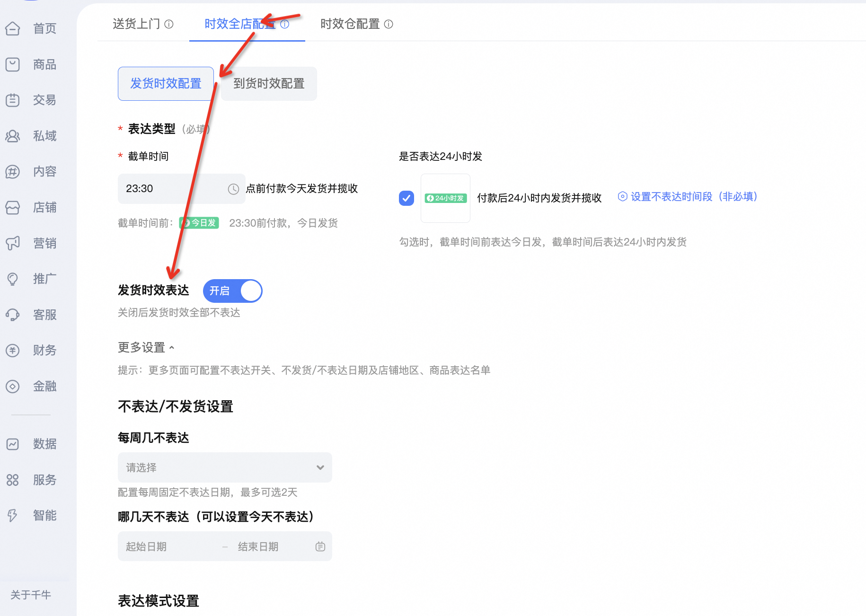This screenshot has height=616, width=866.
Task: Click the green 今日发 badge
Action: (199, 223)
